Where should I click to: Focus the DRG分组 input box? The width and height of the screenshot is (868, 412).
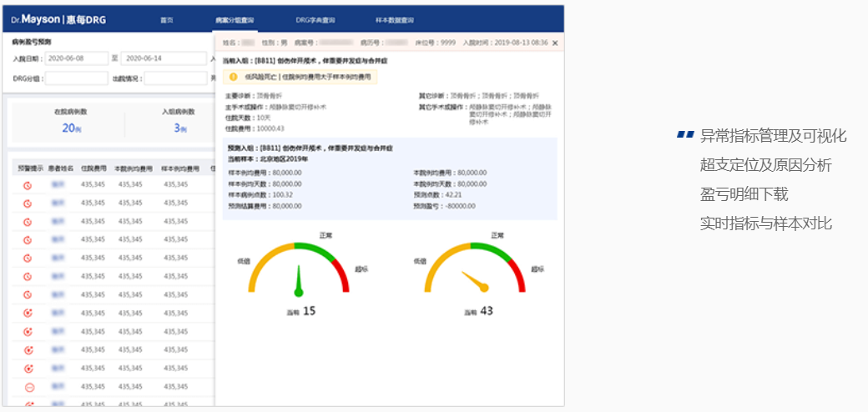[77, 78]
